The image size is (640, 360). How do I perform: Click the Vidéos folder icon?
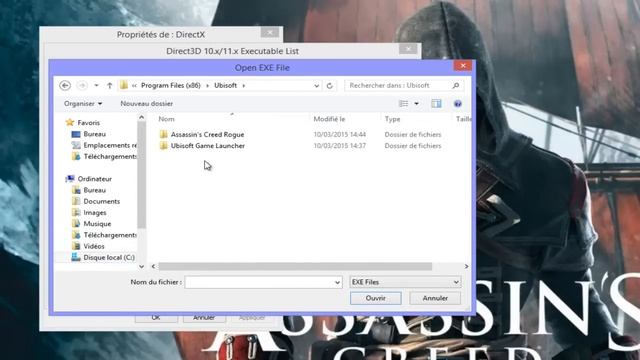click(x=76, y=246)
